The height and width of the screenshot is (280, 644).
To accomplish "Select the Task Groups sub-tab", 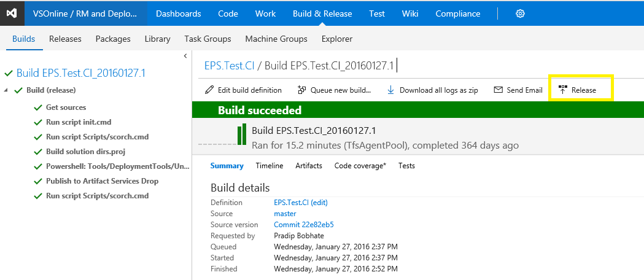I will point(208,39).
